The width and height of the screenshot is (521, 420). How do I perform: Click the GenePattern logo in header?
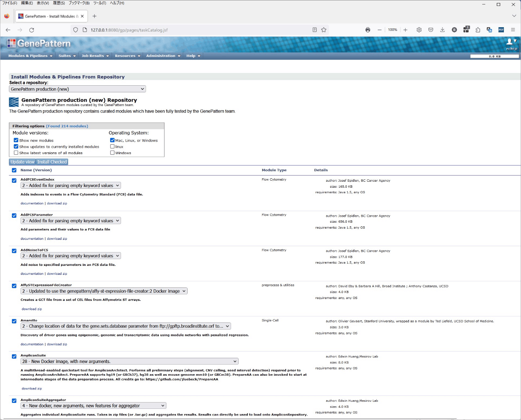[x=39, y=44]
